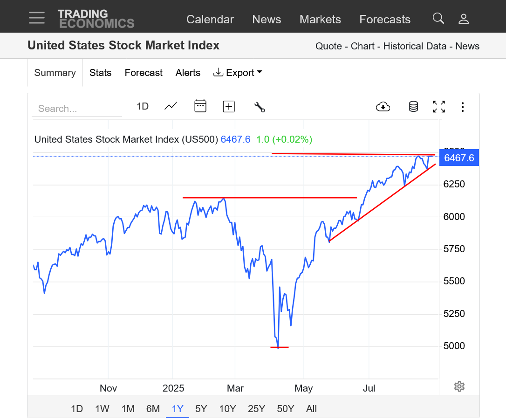Screen dimensions: 506x420
Task: Open chart settings gear icon
Action: tap(459, 386)
